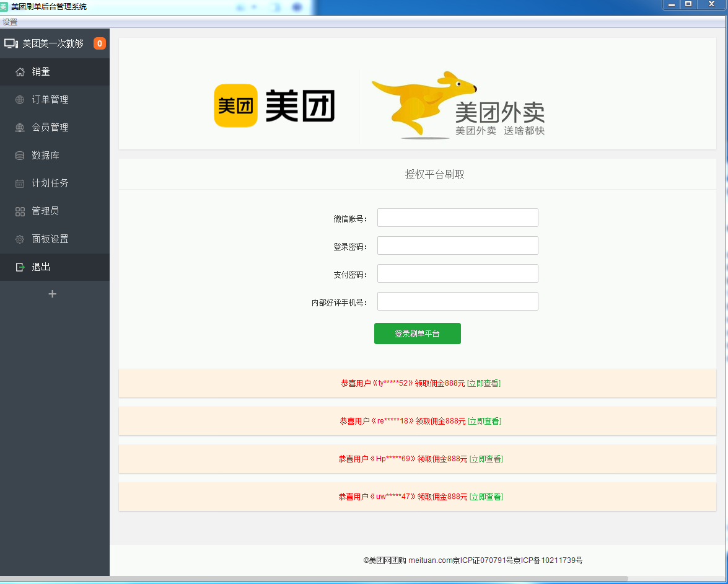Click the monitor icon in sidebar header
The height and width of the screenshot is (584, 728).
[x=11, y=43]
